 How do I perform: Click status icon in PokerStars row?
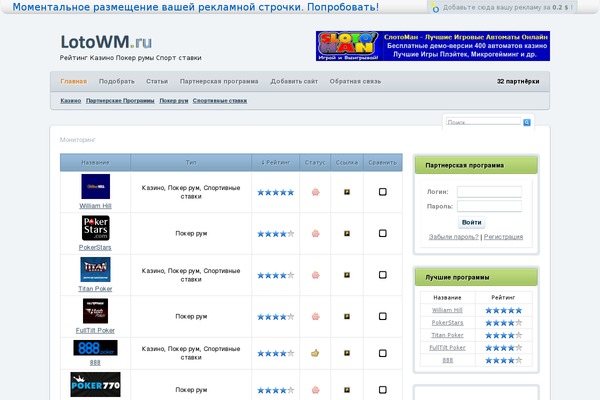(x=315, y=233)
